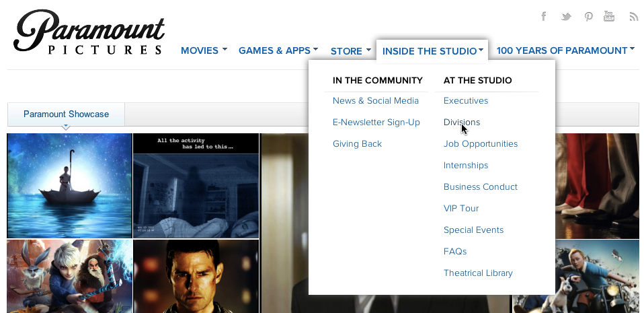
Task: Open News & Social Media link
Action: [x=375, y=101]
